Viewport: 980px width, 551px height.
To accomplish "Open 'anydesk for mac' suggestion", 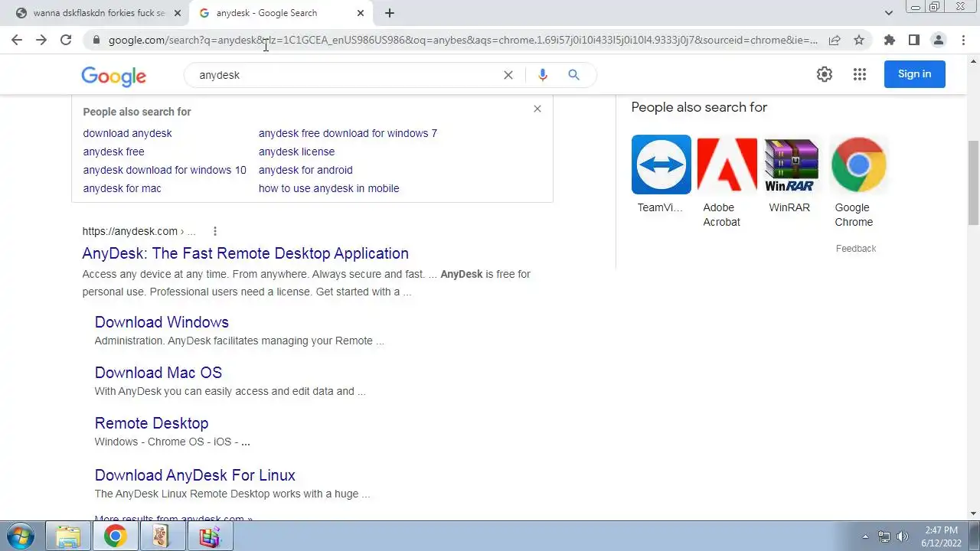I will [122, 188].
